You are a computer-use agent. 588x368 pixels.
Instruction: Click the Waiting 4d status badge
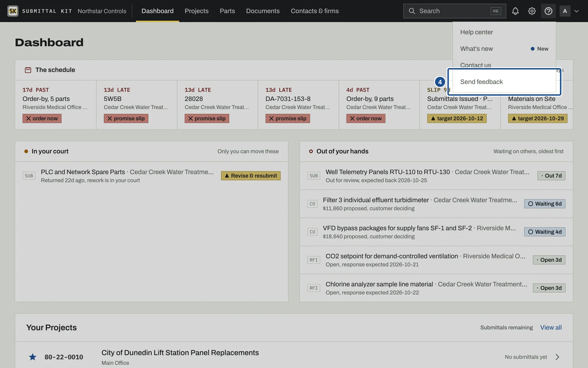click(x=545, y=232)
